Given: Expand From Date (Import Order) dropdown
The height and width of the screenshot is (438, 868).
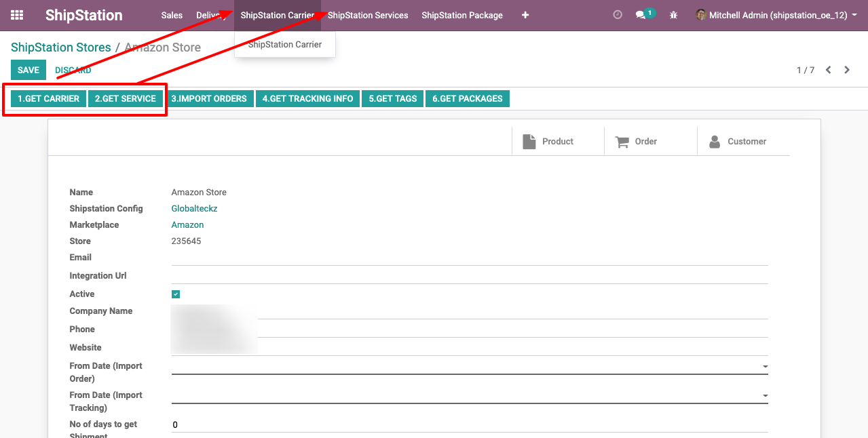Looking at the screenshot, I should coord(765,367).
